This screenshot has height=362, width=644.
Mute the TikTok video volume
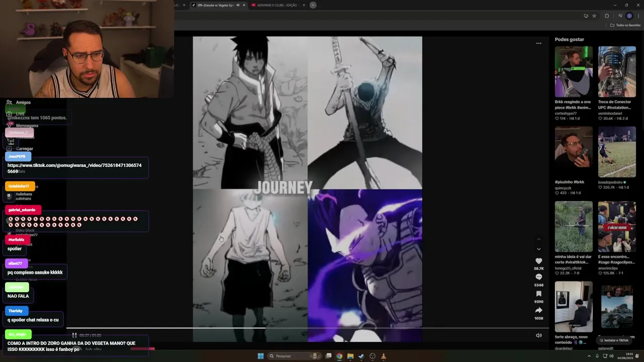click(538, 335)
